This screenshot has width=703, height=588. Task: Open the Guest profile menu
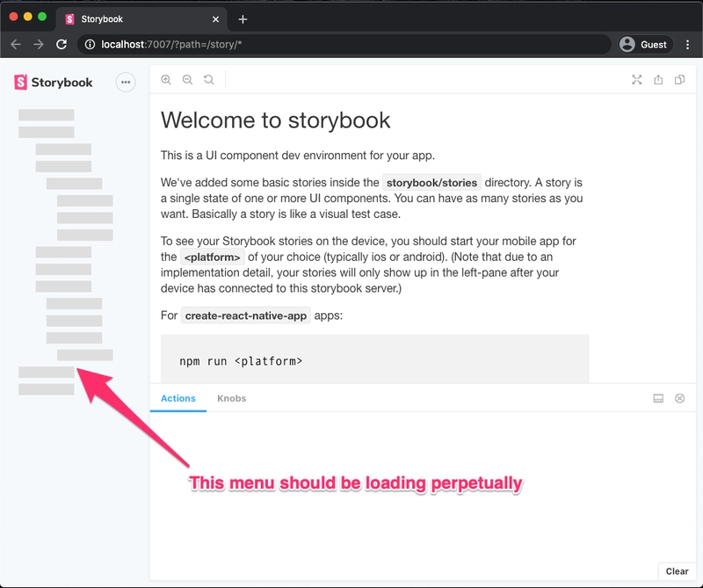point(644,44)
